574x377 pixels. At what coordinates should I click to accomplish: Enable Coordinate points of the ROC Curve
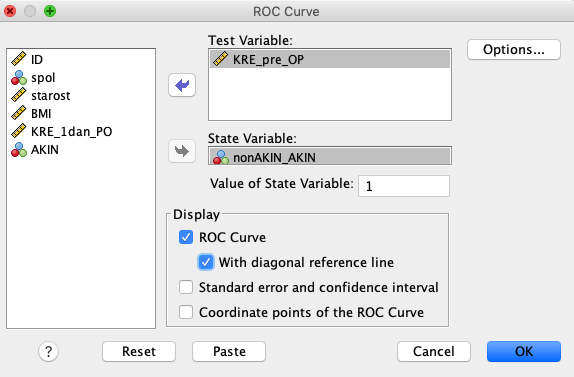click(x=186, y=312)
